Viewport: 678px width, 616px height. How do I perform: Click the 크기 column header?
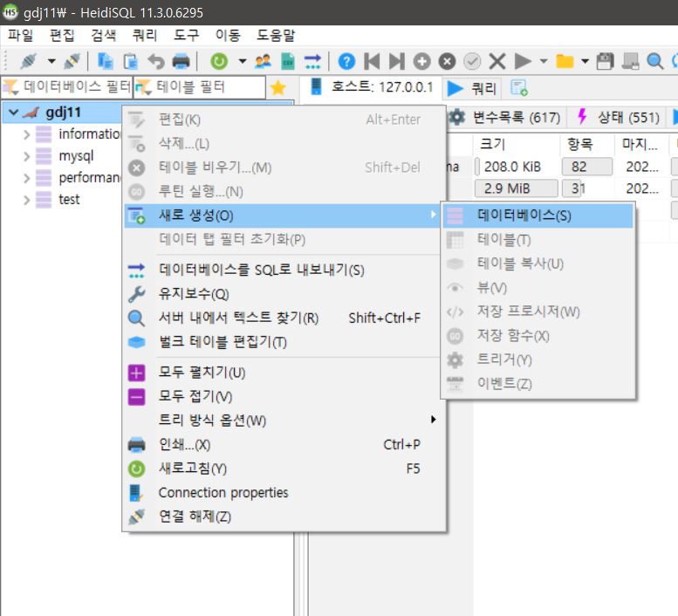pyautogui.click(x=516, y=144)
